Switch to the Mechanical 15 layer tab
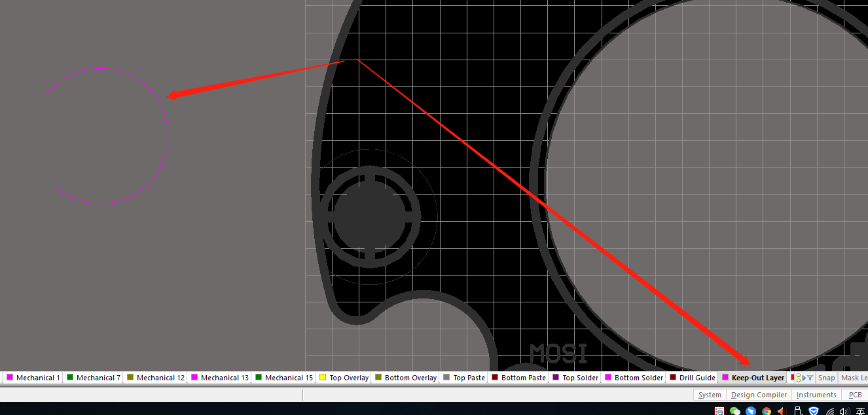 point(284,378)
